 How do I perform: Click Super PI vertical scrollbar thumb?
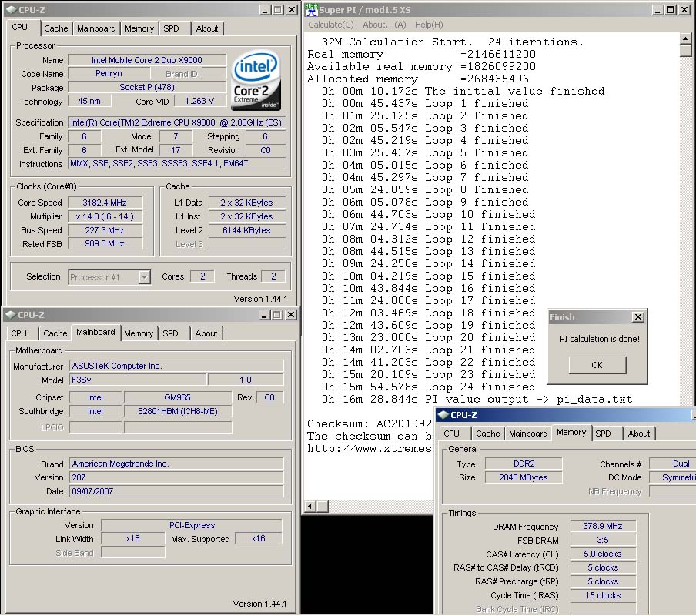click(x=685, y=50)
